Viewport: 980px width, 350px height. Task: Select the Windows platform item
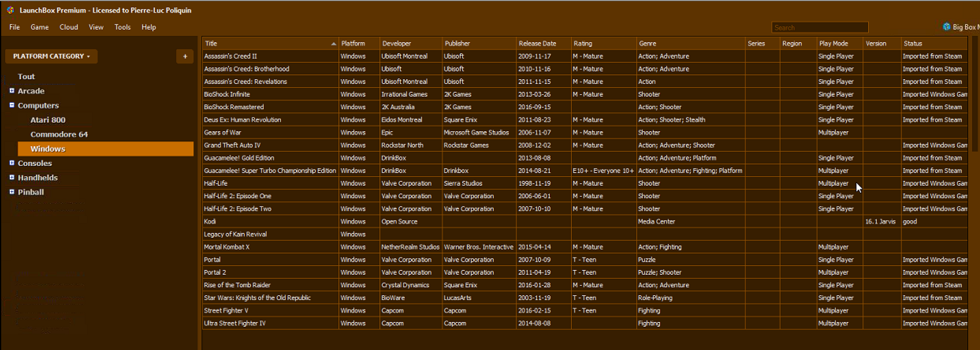pos(106,149)
